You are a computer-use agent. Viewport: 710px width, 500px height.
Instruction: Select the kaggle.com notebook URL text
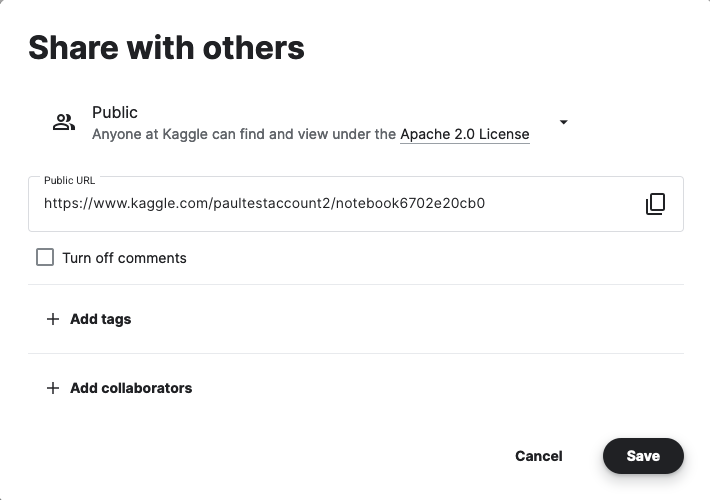click(264, 203)
